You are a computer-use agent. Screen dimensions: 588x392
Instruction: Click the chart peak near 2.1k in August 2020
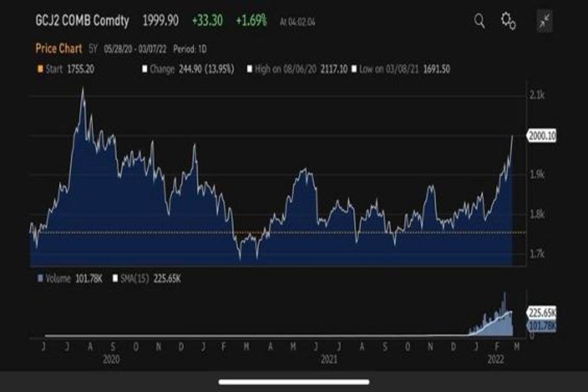[82, 89]
